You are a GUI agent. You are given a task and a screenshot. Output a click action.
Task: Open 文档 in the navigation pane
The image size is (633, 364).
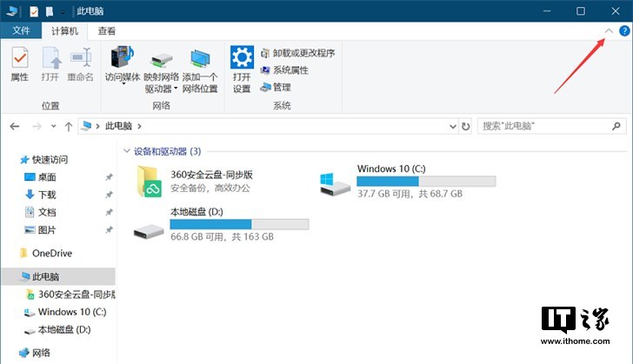click(40, 212)
